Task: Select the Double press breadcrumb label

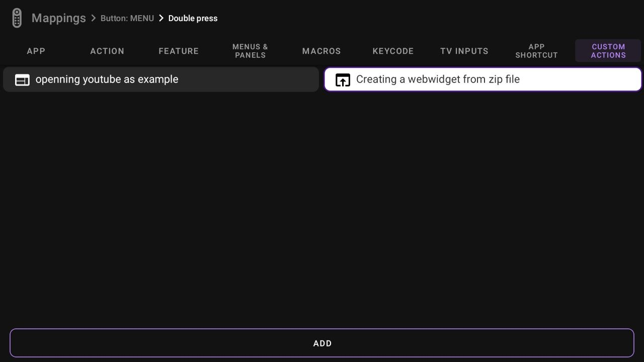Action: click(193, 18)
